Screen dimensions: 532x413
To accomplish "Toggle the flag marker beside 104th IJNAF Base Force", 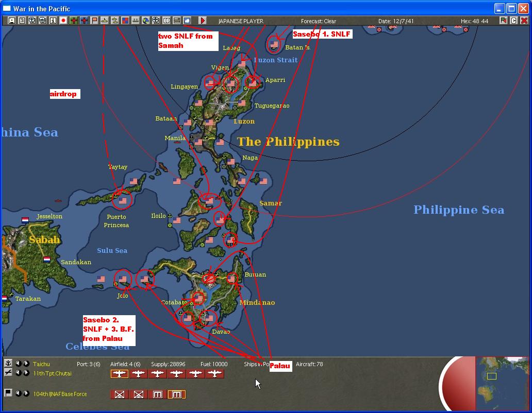I will point(8,393).
